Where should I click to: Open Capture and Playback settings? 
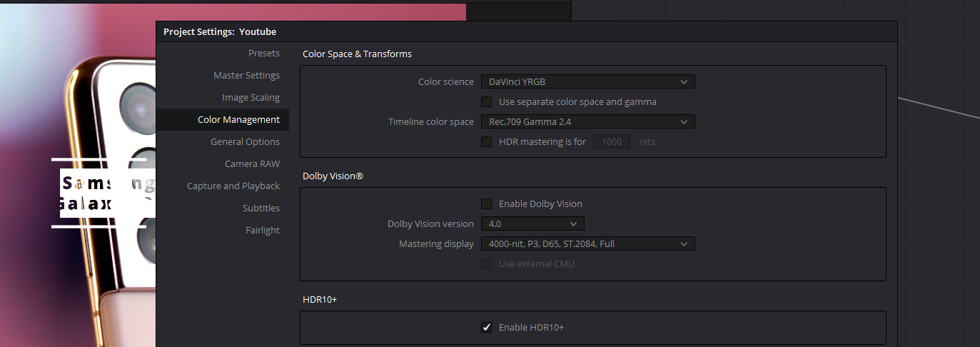point(233,186)
